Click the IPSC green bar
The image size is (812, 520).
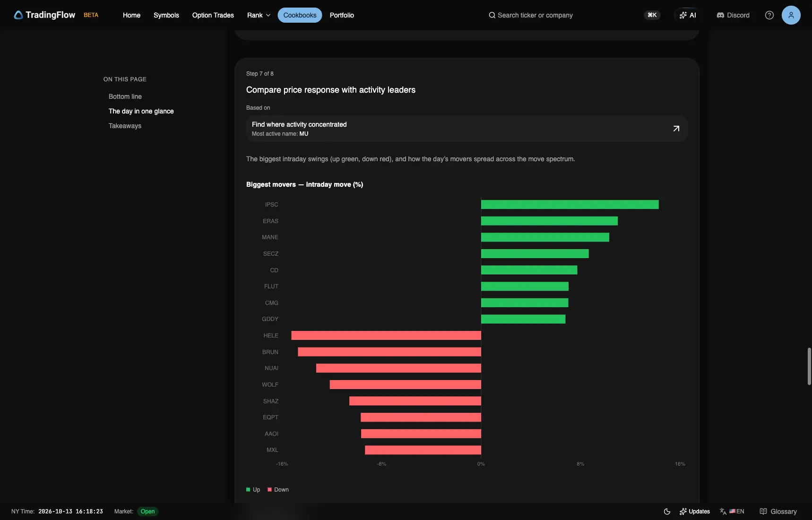coord(570,205)
